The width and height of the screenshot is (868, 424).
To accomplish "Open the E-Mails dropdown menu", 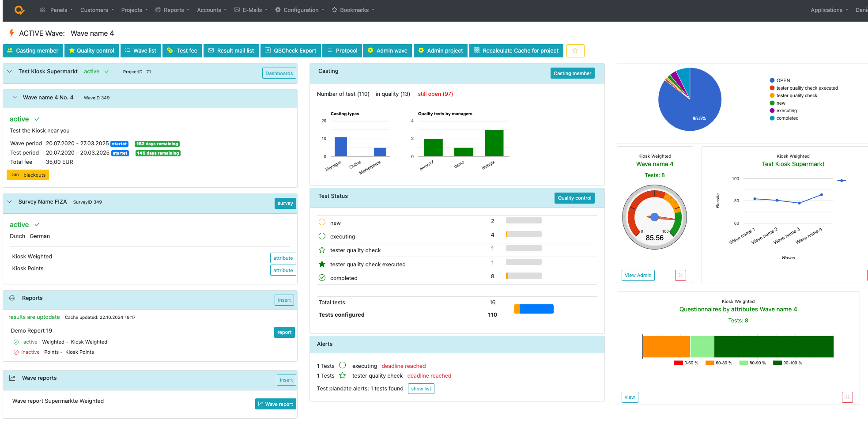I will [x=251, y=10].
